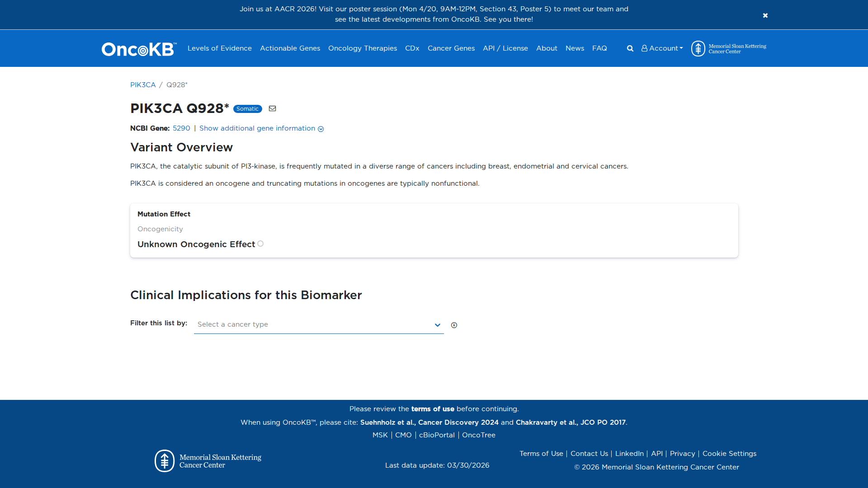Click the envelope icon next to PIK3CA Q928*
This screenshot has height=488, width=868.
point(272,108)
